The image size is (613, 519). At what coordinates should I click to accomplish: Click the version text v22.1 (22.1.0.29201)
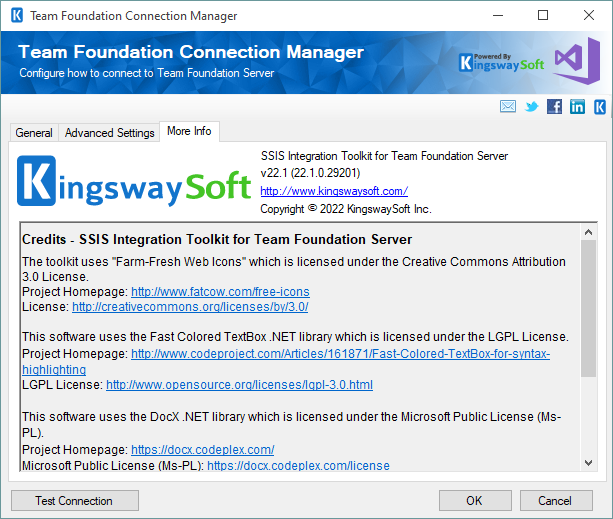coord(310,173)
